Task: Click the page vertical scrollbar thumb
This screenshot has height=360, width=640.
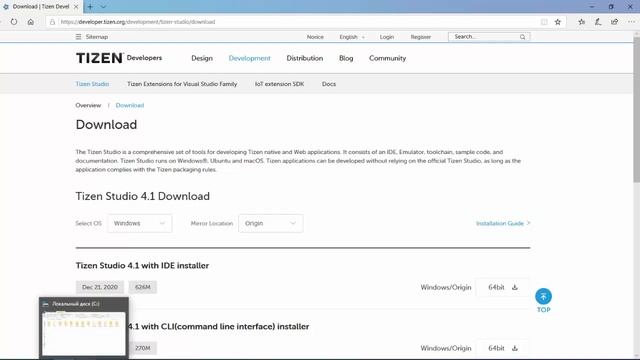Action: pos(636,110)
